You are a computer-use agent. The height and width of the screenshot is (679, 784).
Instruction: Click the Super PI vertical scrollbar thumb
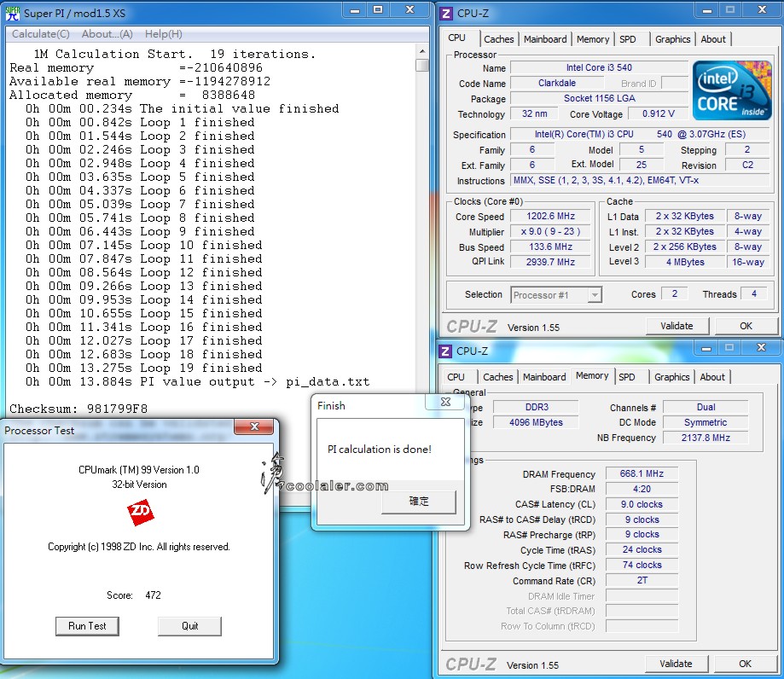[422, 66]
